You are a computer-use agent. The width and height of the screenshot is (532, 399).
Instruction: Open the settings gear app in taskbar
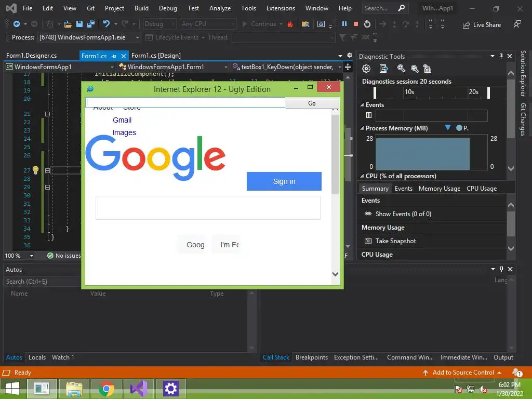pyautogui.click(x=170, y=389)
